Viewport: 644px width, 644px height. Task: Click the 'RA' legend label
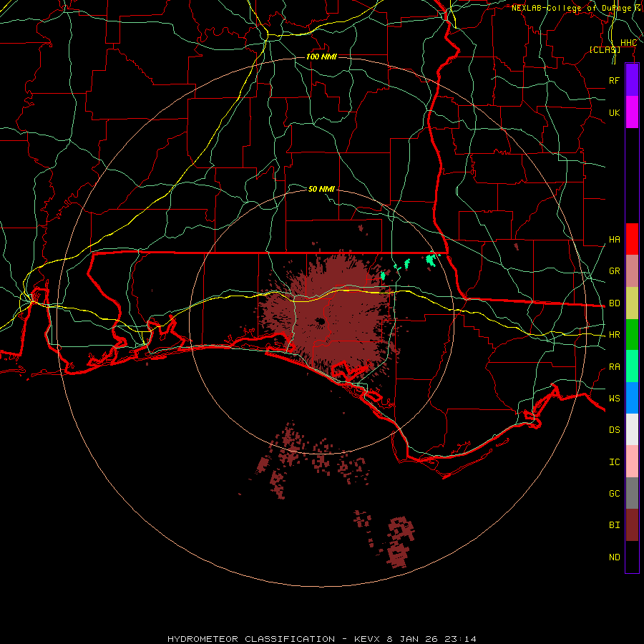(614, 367)
